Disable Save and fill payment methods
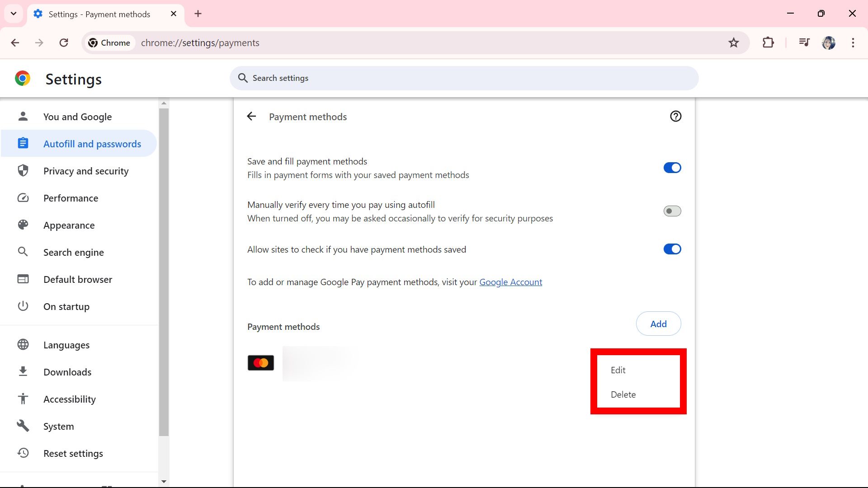The height and width of the screenshot is (488, 868). click(x=672, y=168)
